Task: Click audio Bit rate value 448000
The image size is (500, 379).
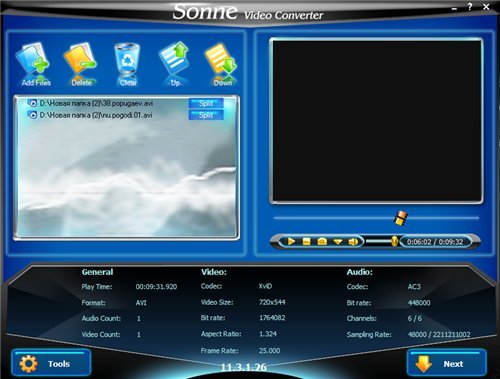Action: (x=419, y=303)
